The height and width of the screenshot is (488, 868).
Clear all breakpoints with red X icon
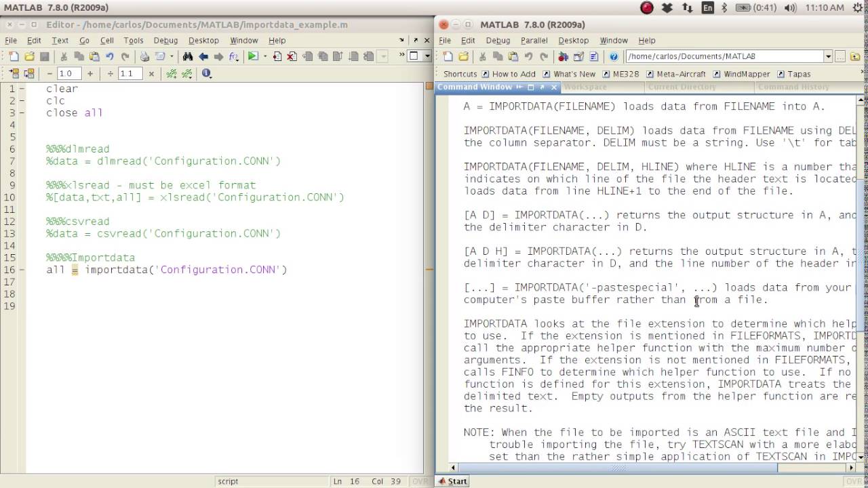coord(292,56)
